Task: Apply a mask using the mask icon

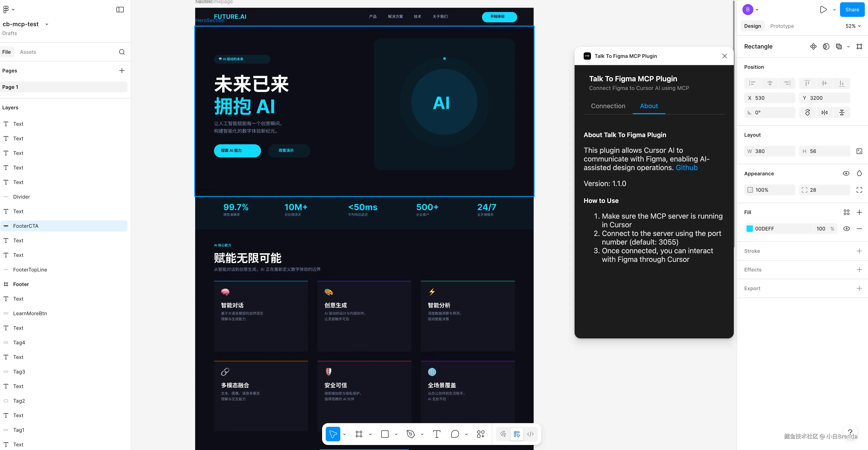Action: (x=826, y=46)
